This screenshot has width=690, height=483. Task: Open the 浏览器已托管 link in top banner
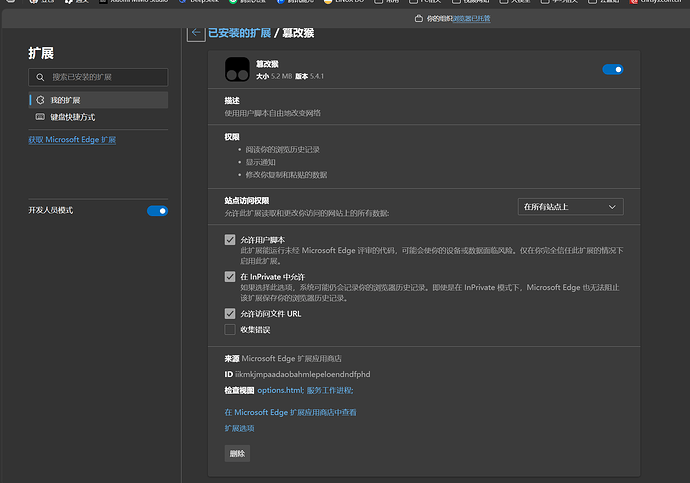tap(471, 18)
